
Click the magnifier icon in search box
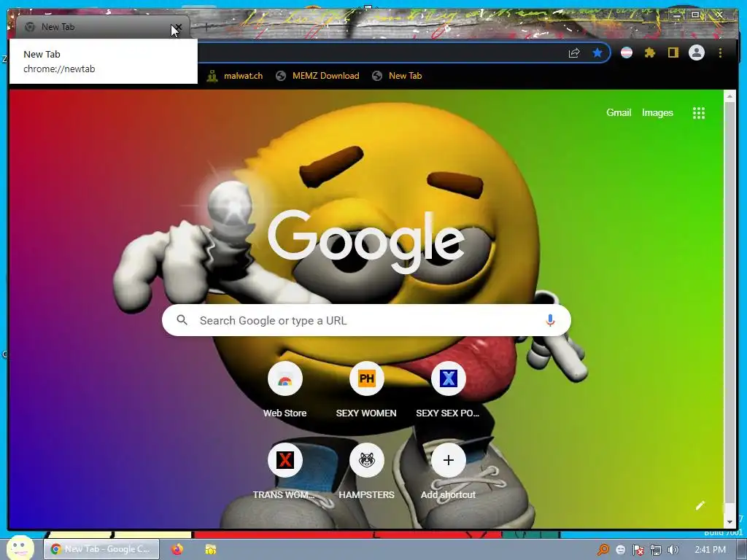point(182,320)
